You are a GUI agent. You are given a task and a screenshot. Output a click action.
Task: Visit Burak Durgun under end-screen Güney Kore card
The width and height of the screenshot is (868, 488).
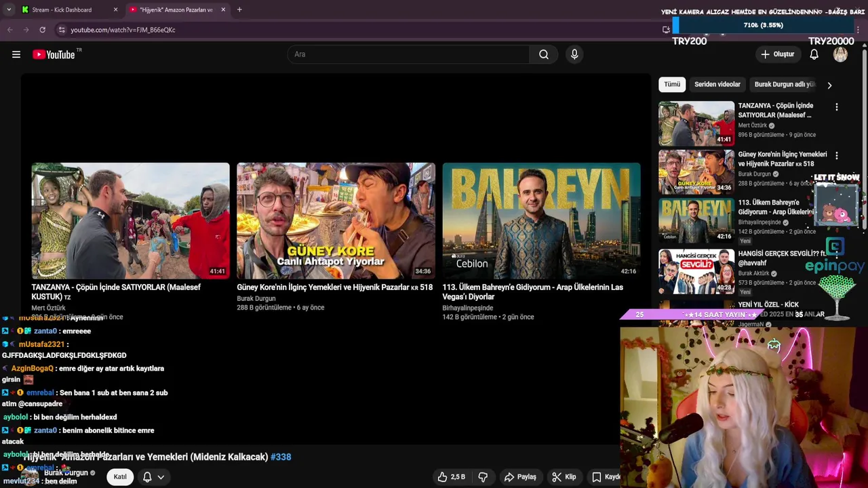(x=256, y=298)
